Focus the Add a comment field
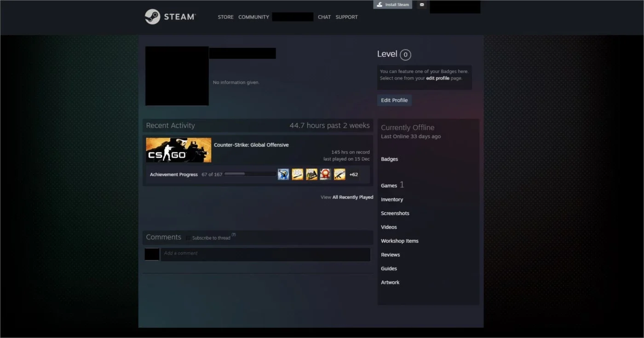 point(265,255)
